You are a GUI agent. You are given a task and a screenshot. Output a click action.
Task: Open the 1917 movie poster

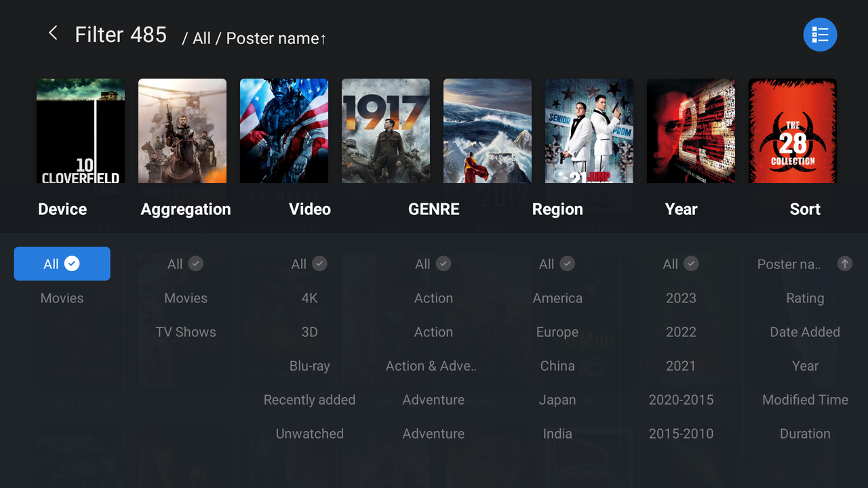(386, 131)
